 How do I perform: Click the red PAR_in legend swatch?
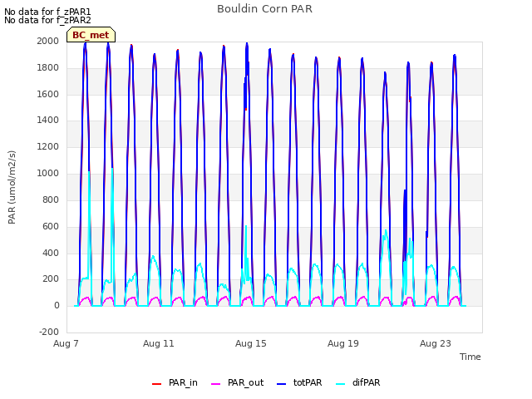[x=156, y=384]
